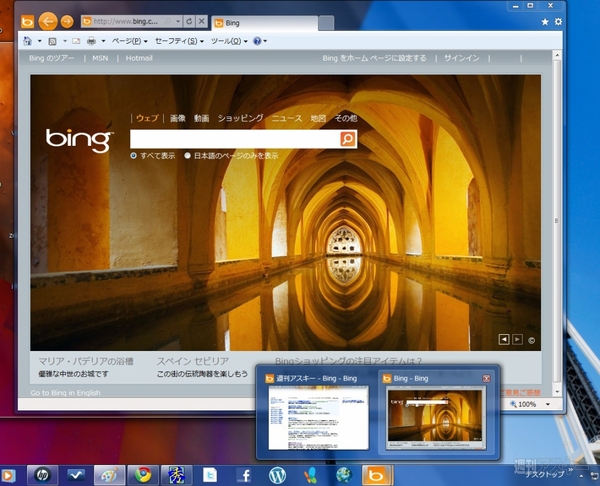Click Bing をホームページに設定する link

pyautogui.click(x=374, y=58)
